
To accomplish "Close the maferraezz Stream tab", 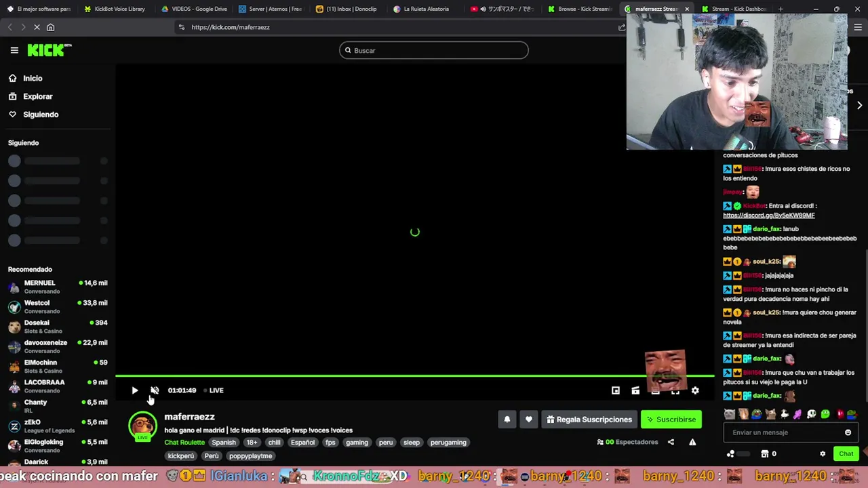I will pyautogui.click(x=687, y=9).
